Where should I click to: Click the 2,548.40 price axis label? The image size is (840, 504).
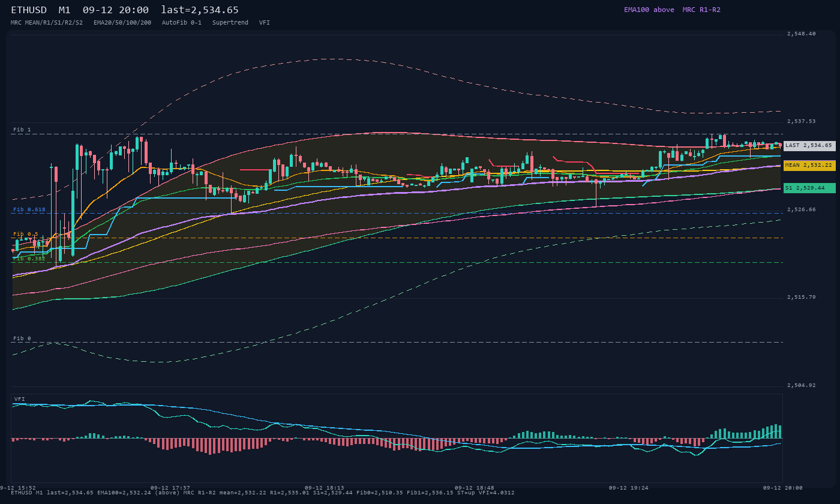point(802,34)
